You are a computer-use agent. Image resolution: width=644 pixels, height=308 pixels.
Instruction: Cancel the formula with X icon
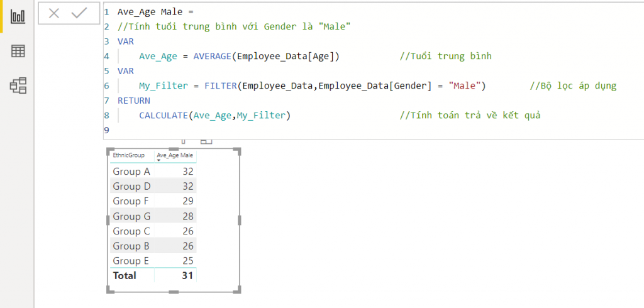[x=54, y=13]
